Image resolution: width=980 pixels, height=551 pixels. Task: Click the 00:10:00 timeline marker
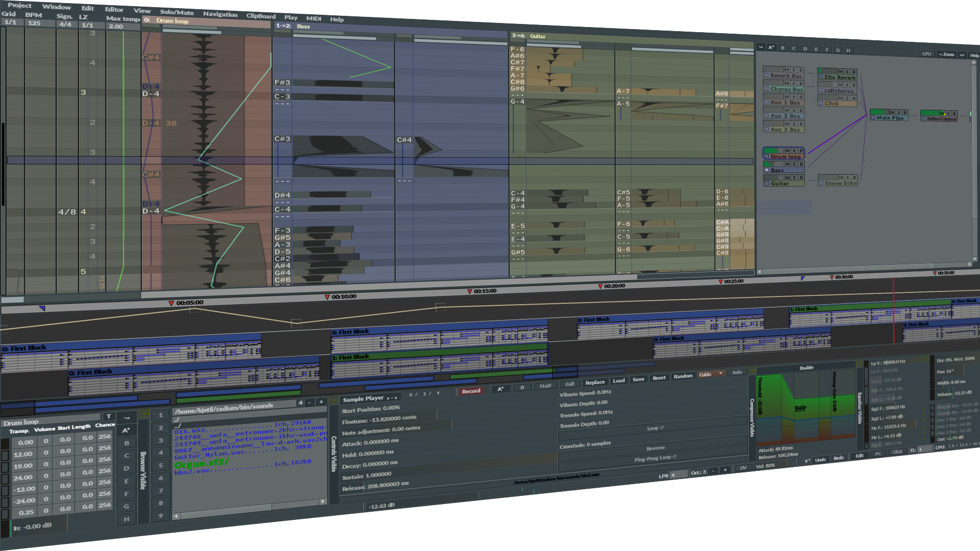pyautogui.click(x=341, y=296)
